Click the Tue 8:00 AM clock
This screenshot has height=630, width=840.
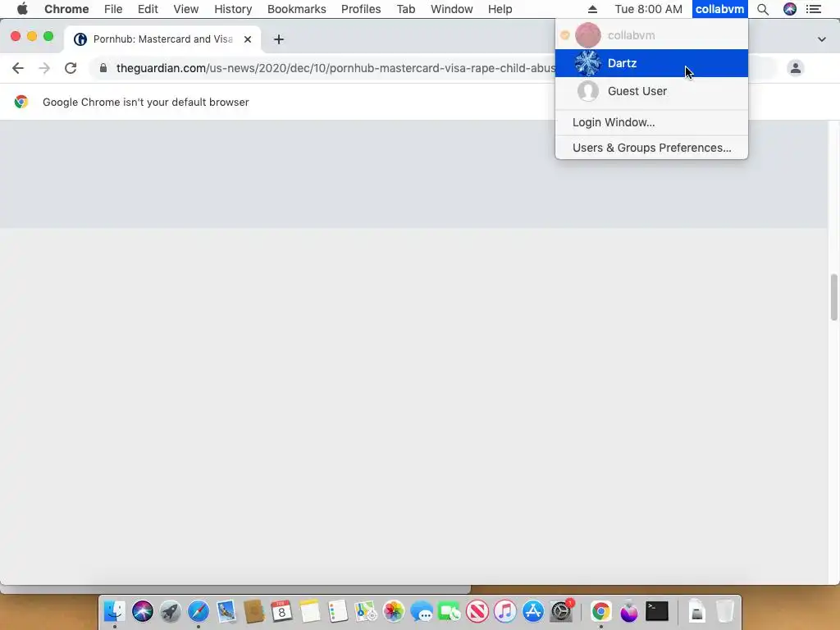pos(648,9)
